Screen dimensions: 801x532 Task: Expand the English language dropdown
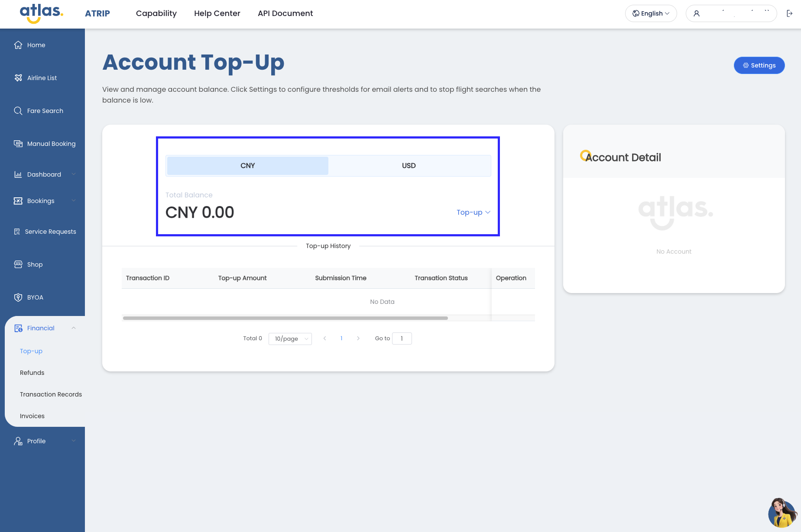651,13
